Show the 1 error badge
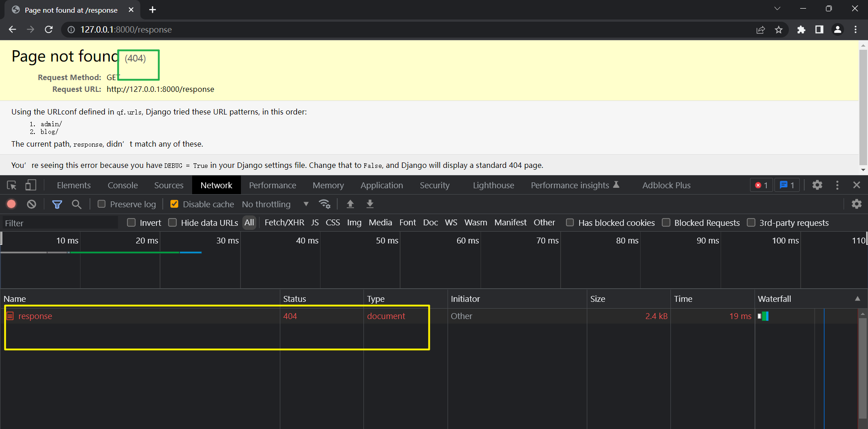Viewport: 868px width, 429px height. click(761, 185)
